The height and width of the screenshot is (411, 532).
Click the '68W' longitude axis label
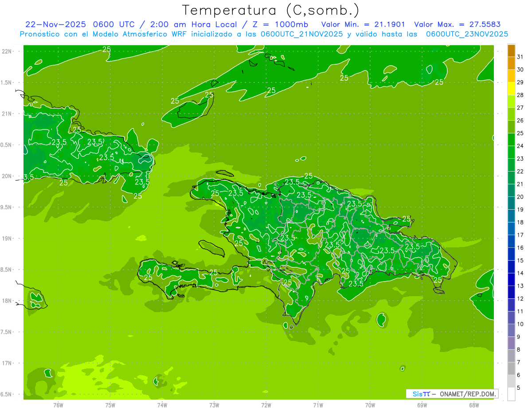(474, 405)
